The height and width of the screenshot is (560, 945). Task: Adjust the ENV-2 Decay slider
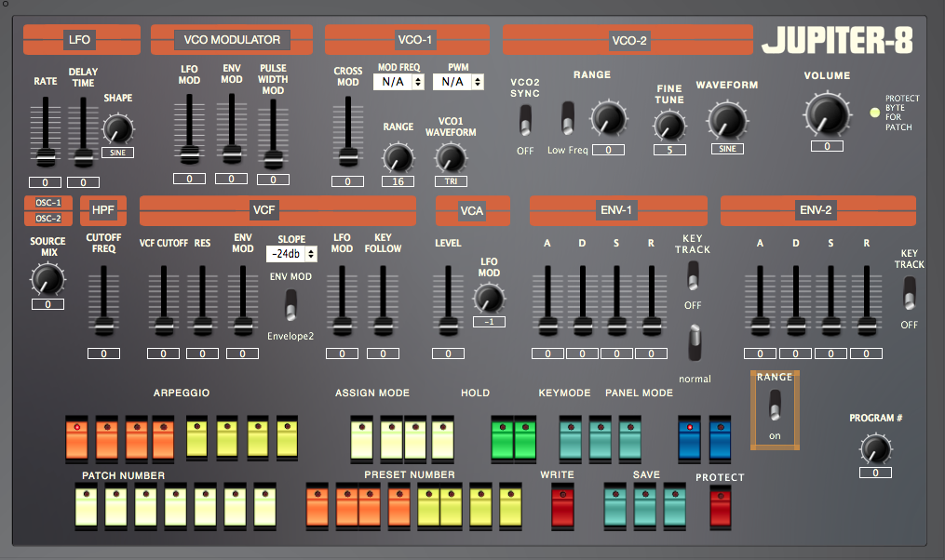pyautogui.click(x=795, y=326)
